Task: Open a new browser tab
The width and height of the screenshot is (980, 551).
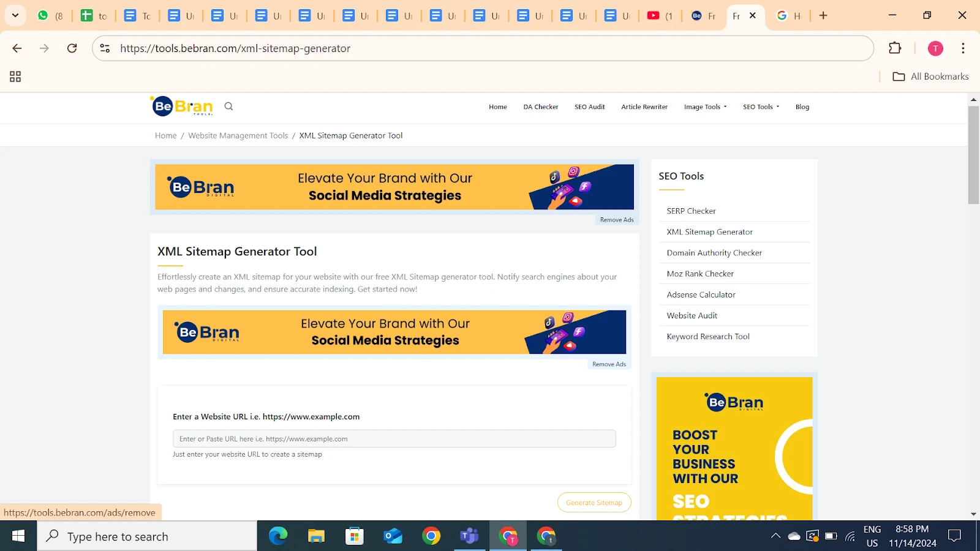Action: [x=823, y=16]
